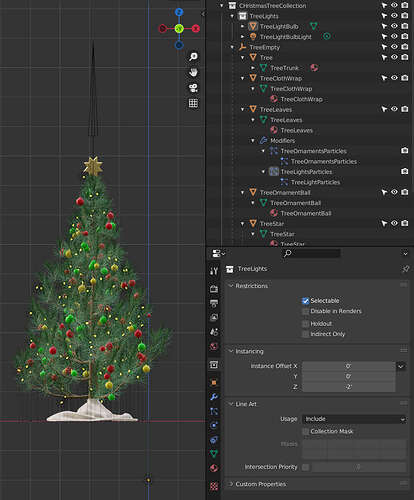Enable the Collection Mask checkbox
Image resolution: width=414 pixels, height=500 pixels.
pyautogui.click(x=305, y=431)
